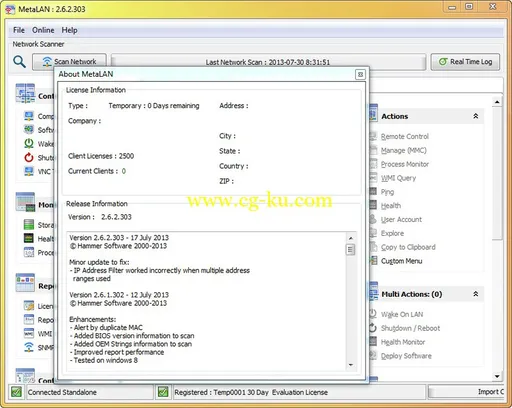Screen dimensions: 512x408
Task: Click the Wake On LAN clock icon
Action: [x=373, y=314]
